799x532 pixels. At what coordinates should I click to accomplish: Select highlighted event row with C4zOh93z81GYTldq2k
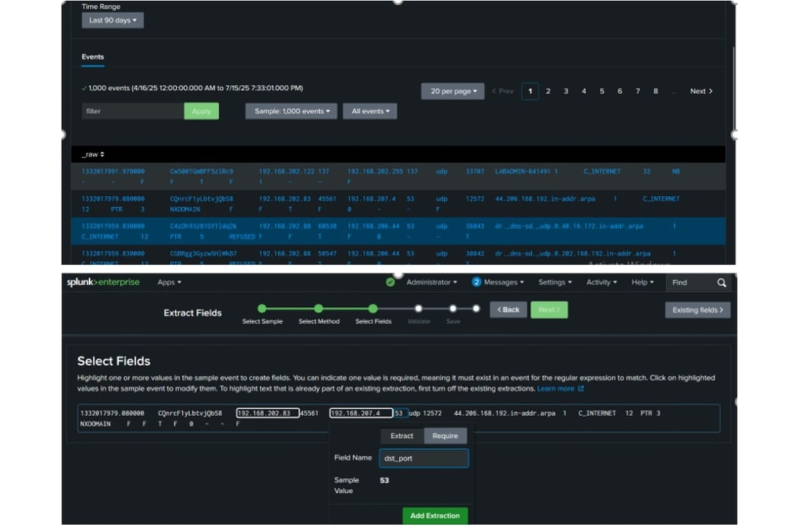pyautogui.click(x=398, y=231)
